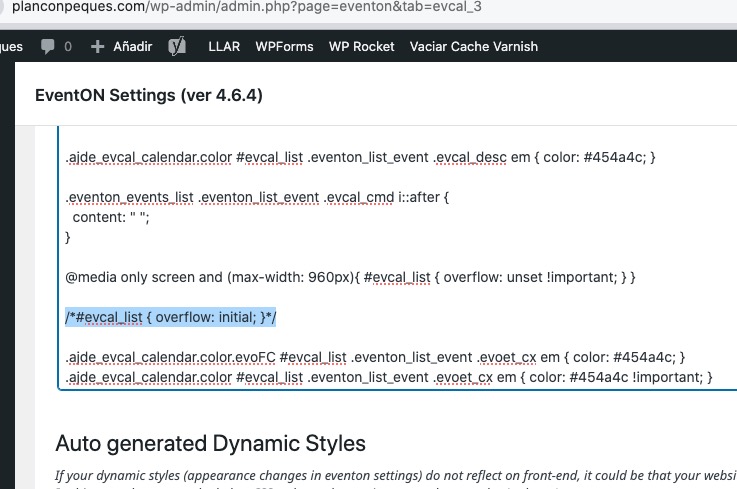This screenshot has height=489, width=737.
Task: Click the browser address bar URL
Action: click(246, 7)
